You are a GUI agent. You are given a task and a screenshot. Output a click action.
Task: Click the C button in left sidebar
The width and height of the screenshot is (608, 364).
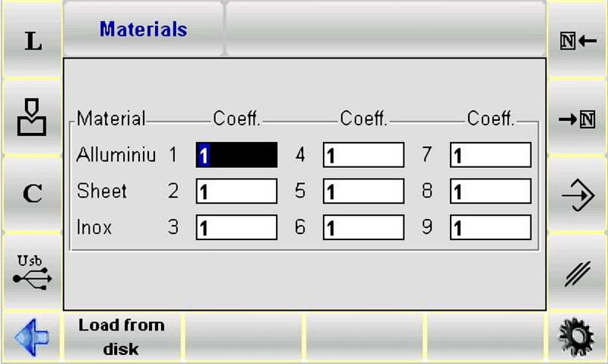[x=32, y=194]
